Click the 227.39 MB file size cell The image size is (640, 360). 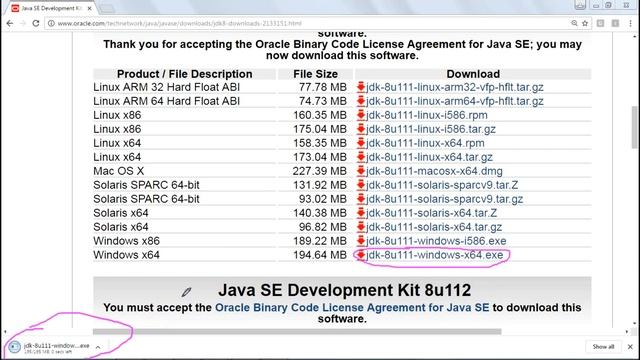pyautogui.click(x=320, y=171)
